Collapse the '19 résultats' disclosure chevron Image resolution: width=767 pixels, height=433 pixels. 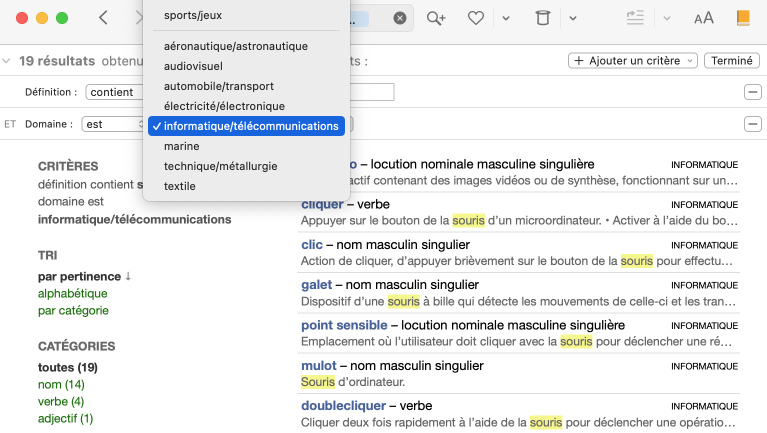tap(8, 61)
